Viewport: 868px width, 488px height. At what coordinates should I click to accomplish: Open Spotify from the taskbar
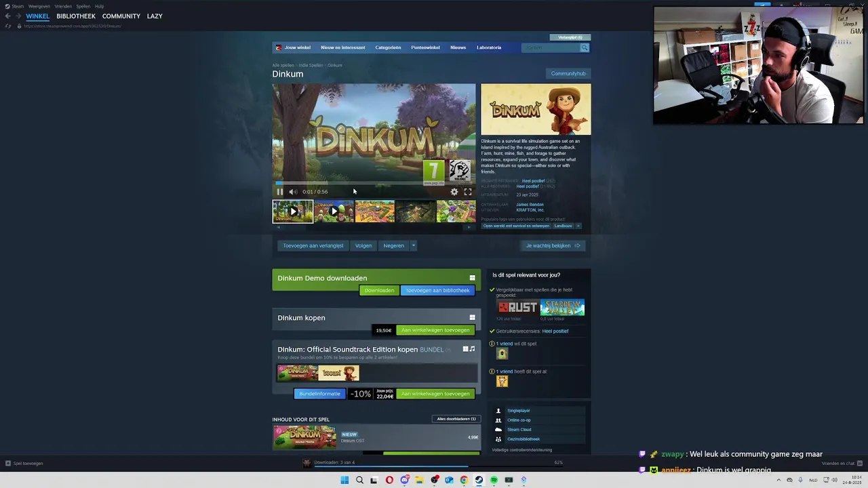click(494, 480)
